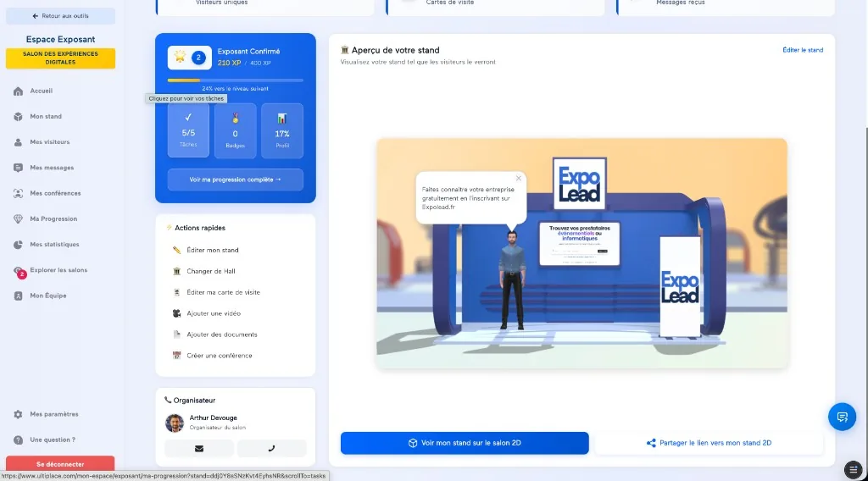Click the Éditer mon stand pencil icon

click(176, 250)
